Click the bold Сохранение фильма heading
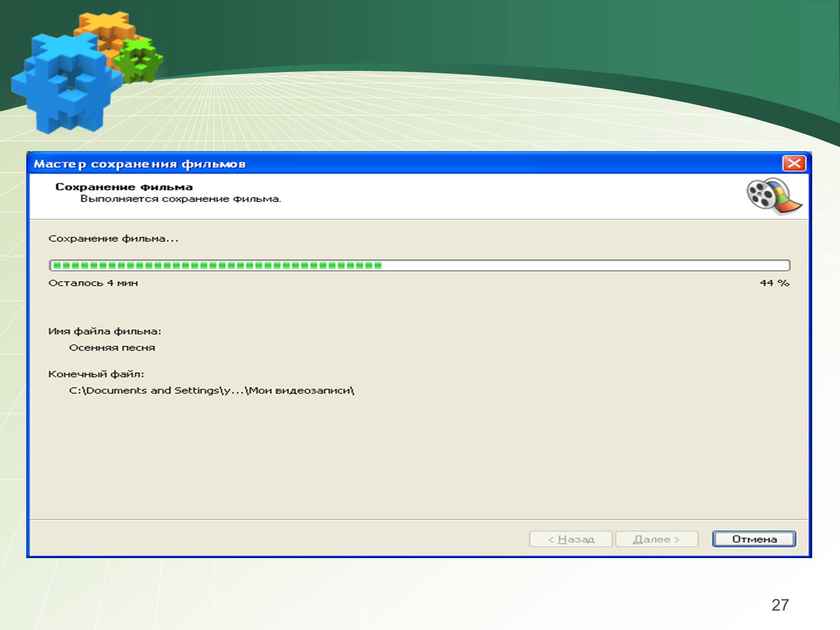 [124, 187]
